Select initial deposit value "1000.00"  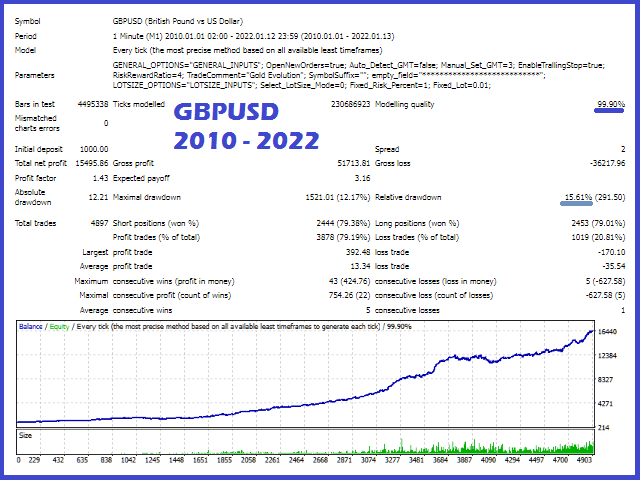tap(94, 149)
